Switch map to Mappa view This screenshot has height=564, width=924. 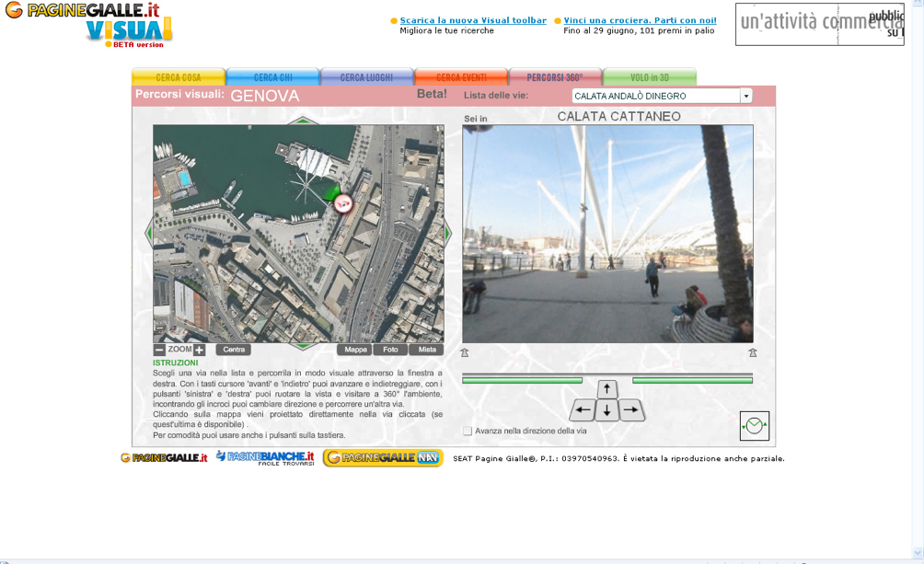[x=355, y=350]
